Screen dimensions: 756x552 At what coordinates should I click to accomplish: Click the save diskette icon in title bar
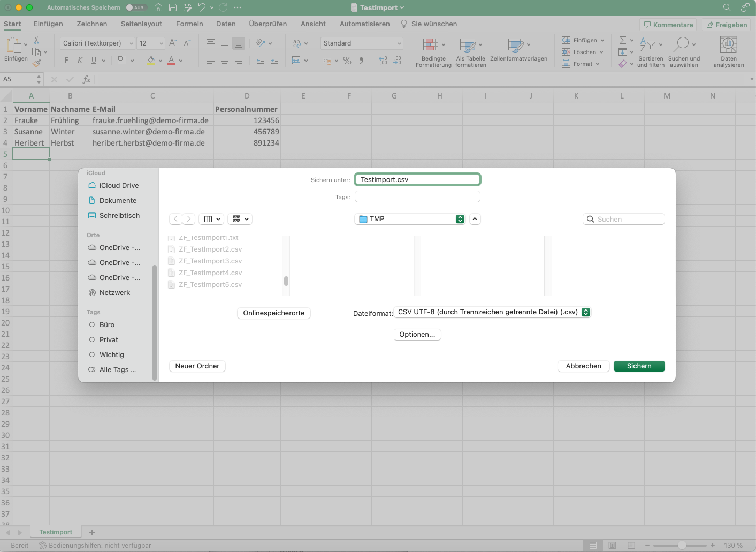click(173, 7)
